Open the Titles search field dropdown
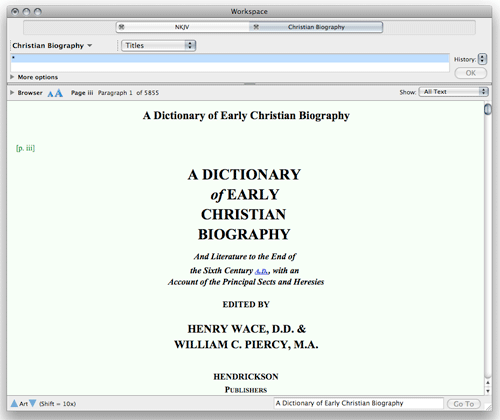Screen dimensions: 500x420 tap(158, 45)
